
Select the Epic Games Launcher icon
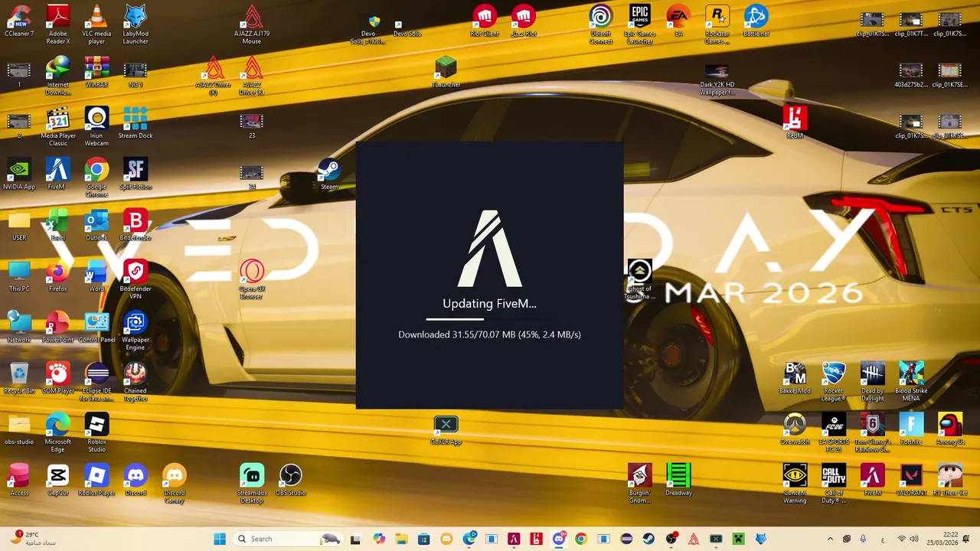[640, 24]
